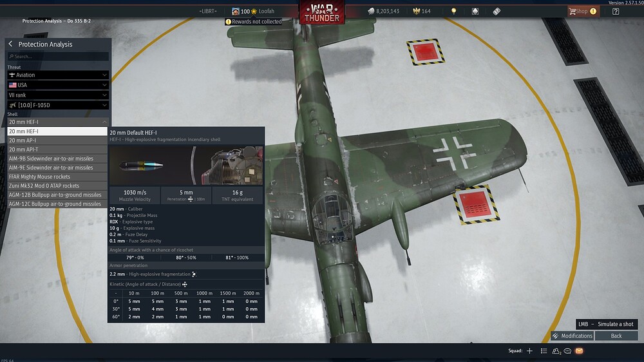Click LMB Simulate a shot hint
This screenshot has height=362, width=644.
click(606, 324)
